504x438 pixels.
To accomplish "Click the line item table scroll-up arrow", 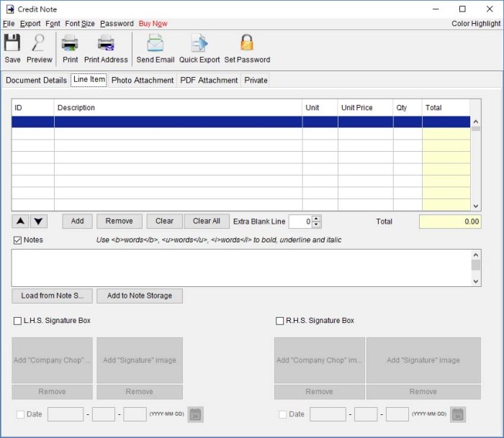I will tap(476, 122).
